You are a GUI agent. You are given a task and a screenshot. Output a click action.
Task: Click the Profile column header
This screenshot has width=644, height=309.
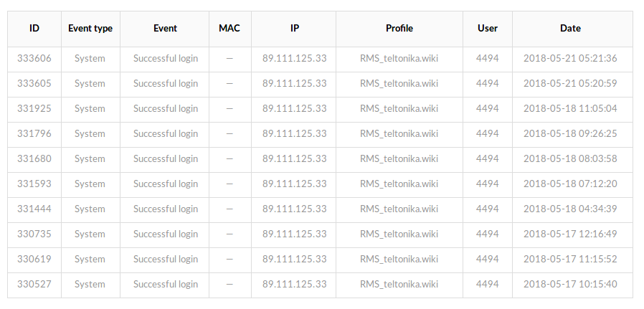[x=399, y=29]
